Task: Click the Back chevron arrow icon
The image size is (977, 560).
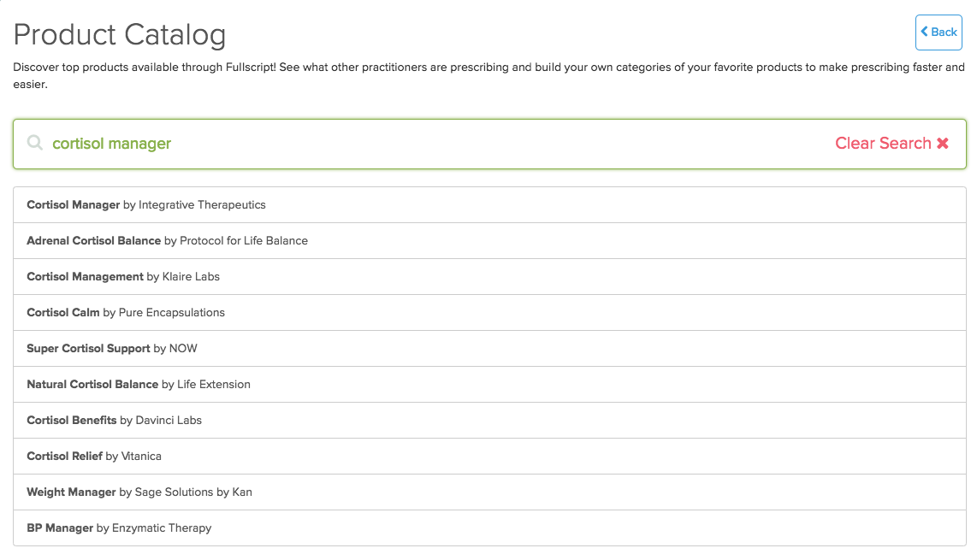Action: click(x=925, y=31)
